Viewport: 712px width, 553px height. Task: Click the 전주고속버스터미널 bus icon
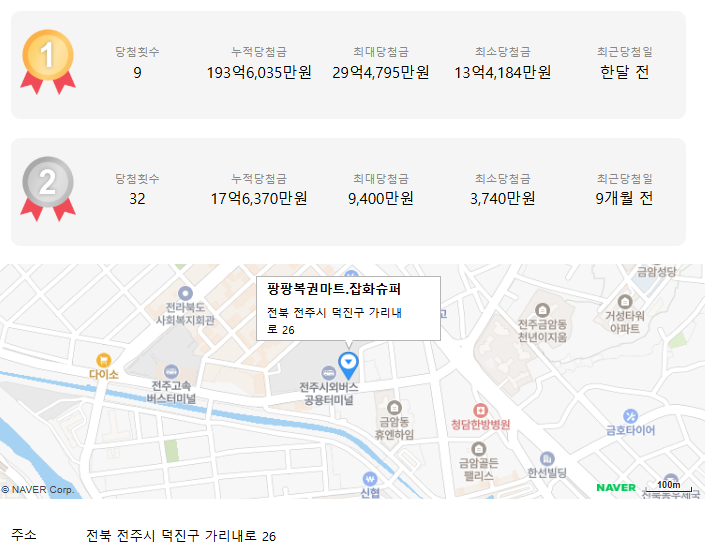point(171,372)
